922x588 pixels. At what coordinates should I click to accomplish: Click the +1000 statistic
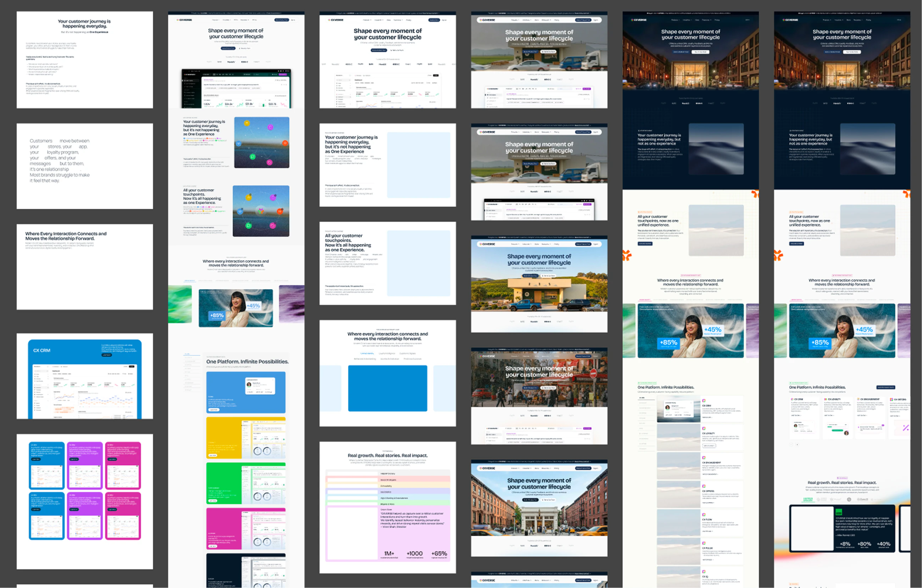[x=415, y=554]
